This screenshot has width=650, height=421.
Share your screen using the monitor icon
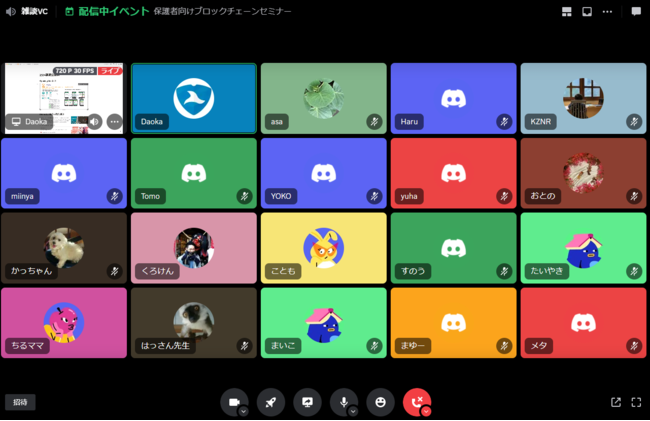[x=307, y=402]
